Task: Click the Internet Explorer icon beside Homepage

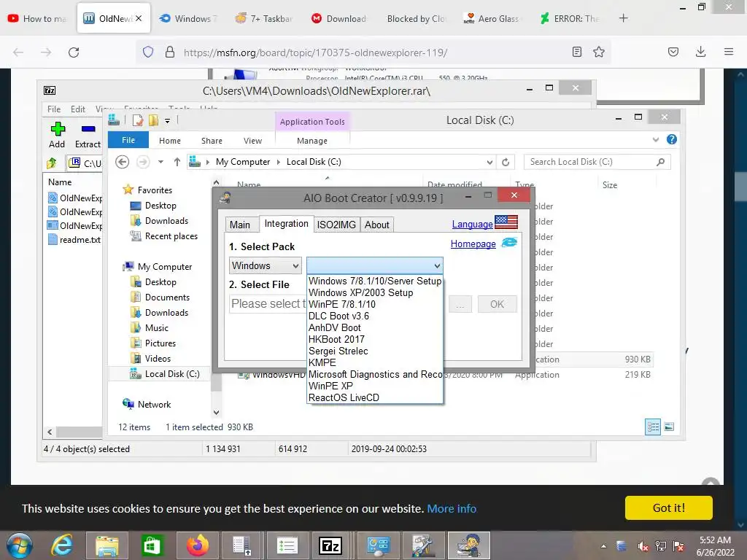Action: 508,243
